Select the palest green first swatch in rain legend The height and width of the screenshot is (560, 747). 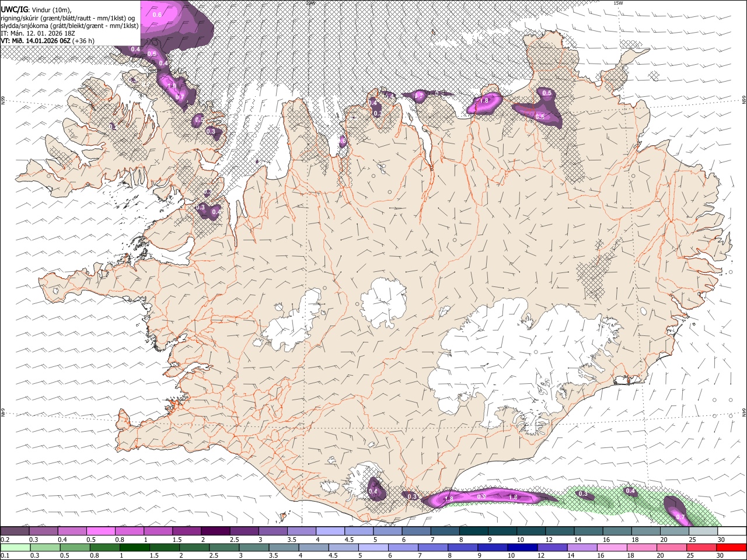15,548
